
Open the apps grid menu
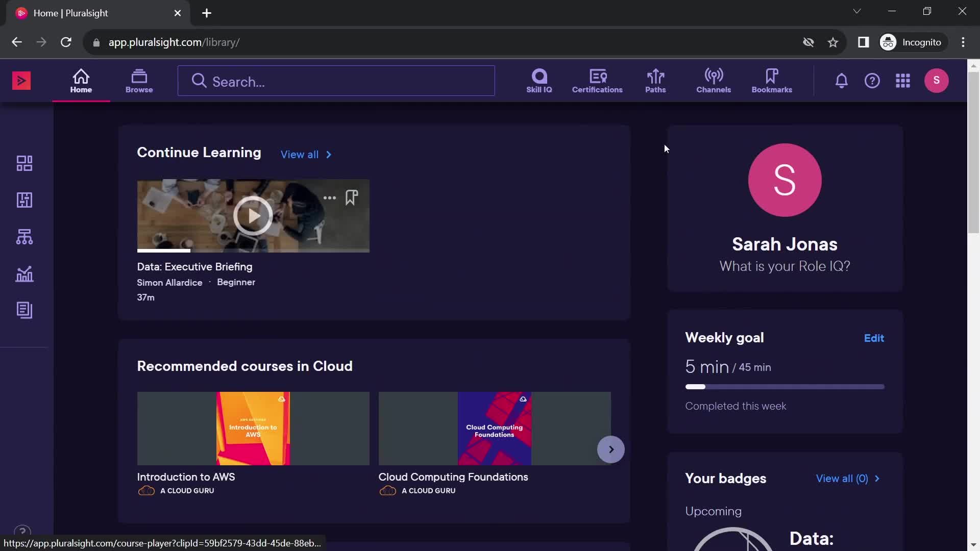tap(903, 81)
